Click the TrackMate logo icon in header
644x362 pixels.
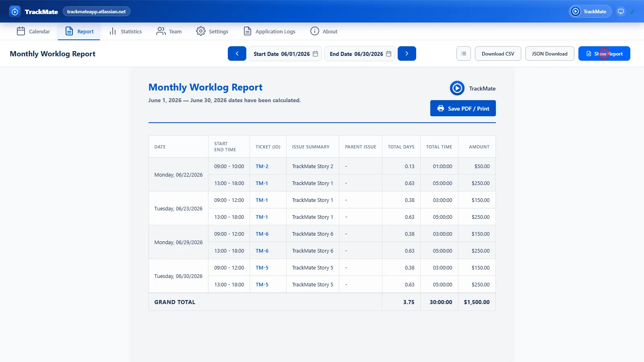coord(15,12)
